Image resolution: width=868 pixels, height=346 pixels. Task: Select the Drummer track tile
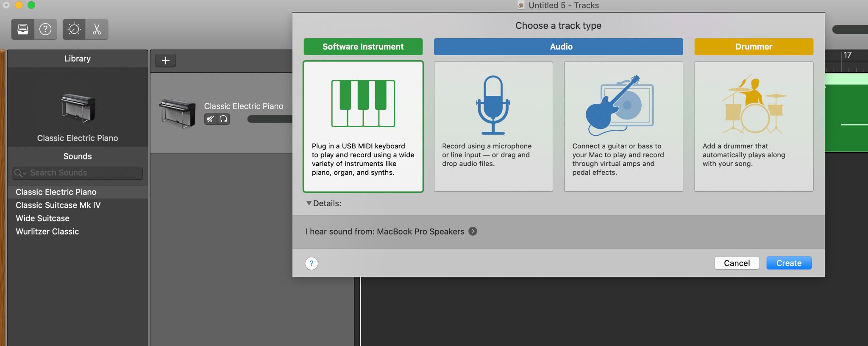coord(753,126)
